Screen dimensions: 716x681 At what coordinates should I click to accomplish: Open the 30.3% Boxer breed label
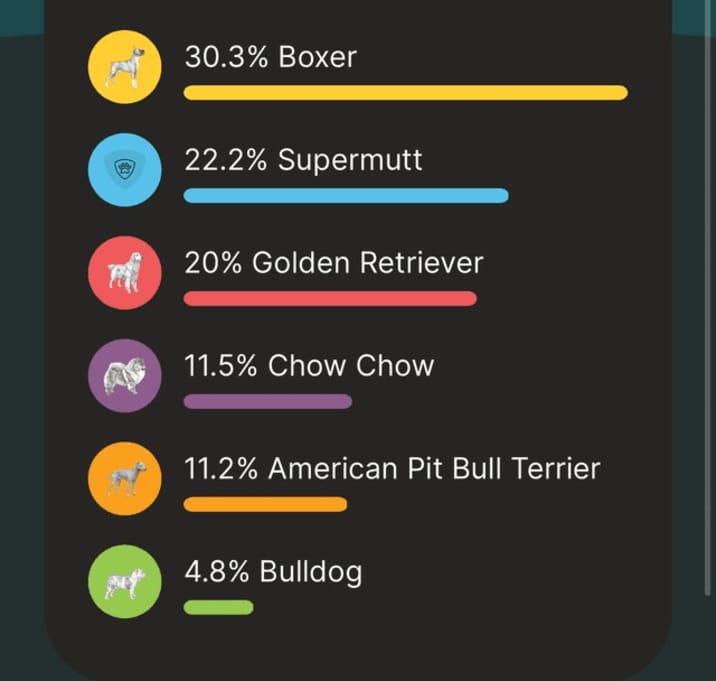[x=270, y=57]
